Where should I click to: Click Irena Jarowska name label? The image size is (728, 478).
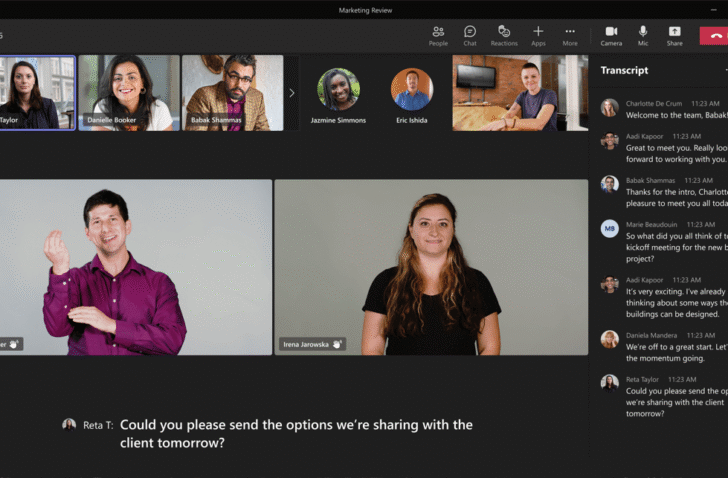point(306,344)
